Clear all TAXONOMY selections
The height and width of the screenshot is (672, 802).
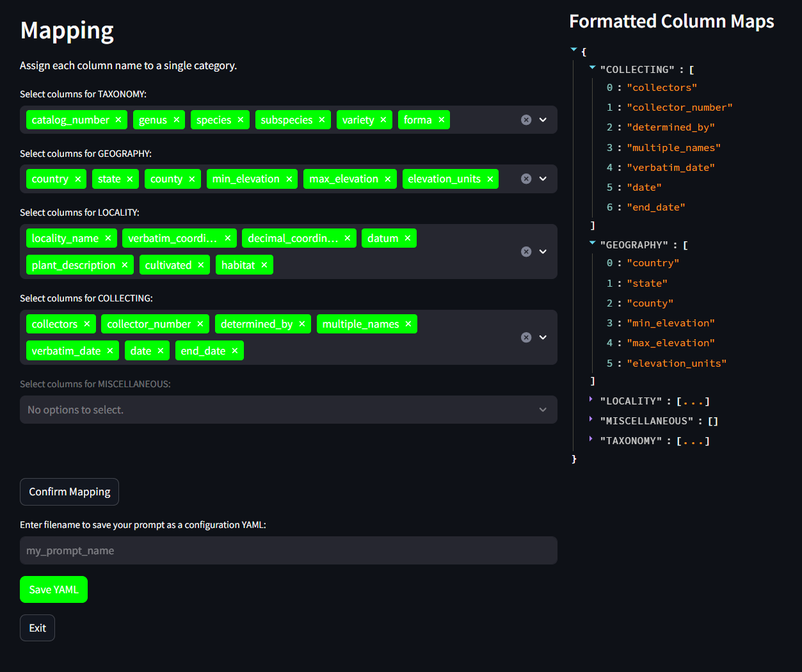pyautogui.click(x=526, y=120)
